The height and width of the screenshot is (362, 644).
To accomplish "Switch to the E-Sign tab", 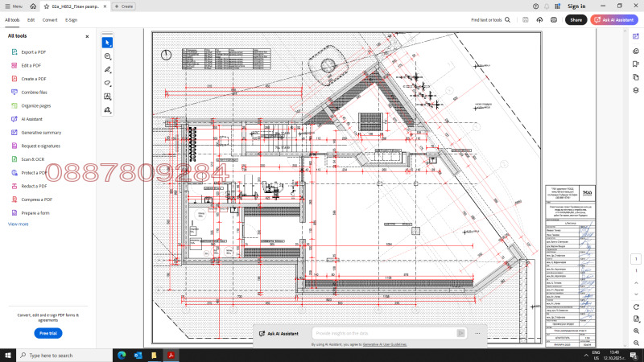I will [72, 19].
